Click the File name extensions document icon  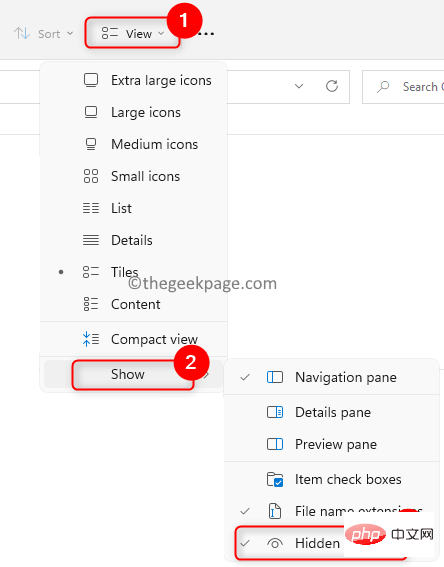pos(275,511)
